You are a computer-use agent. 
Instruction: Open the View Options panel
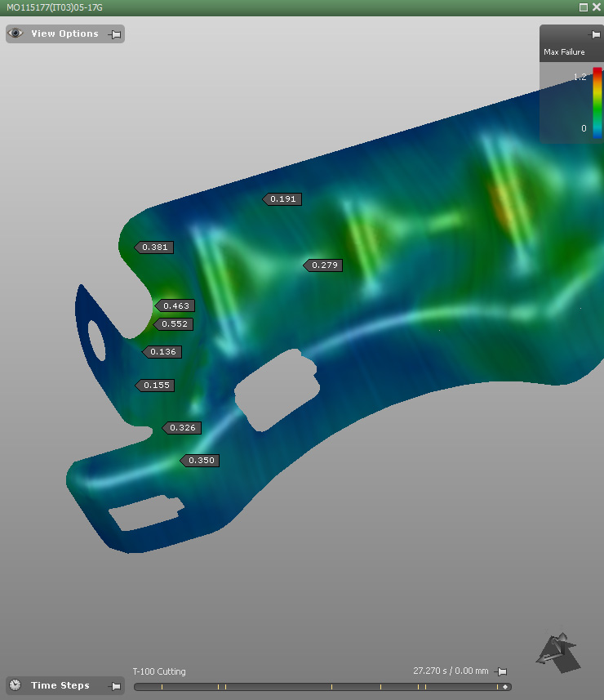click(x=64, y=34)
